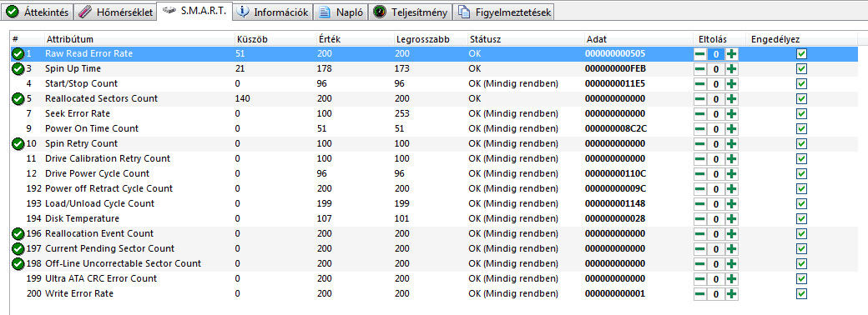Image resolution: width=868 pixels, height=315 pixels.
Task: Click data value 000000000028
Action: (615, 218)
